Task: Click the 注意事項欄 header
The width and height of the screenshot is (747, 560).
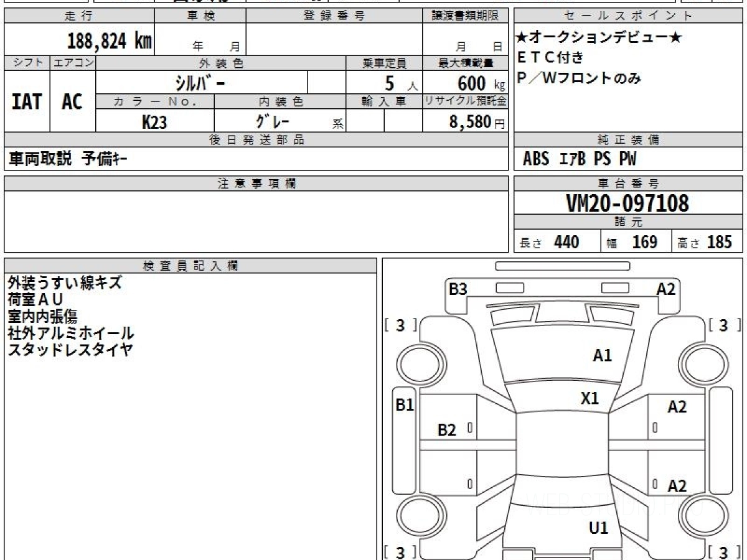Action: tap(256, 184)
